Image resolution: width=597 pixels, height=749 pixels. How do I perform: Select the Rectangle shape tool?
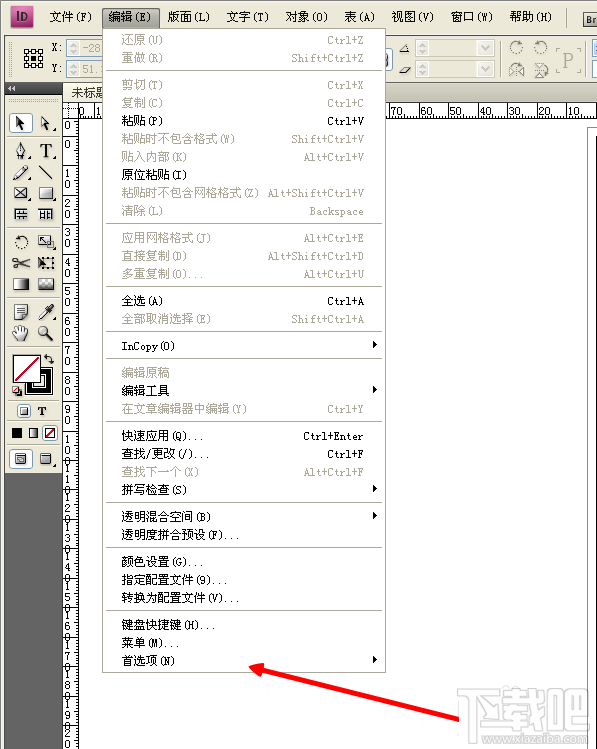click(x=46, y=193)
